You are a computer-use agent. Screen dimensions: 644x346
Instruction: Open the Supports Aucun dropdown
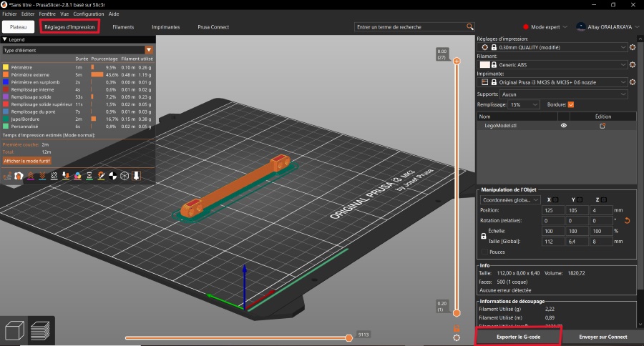[564, 94]
